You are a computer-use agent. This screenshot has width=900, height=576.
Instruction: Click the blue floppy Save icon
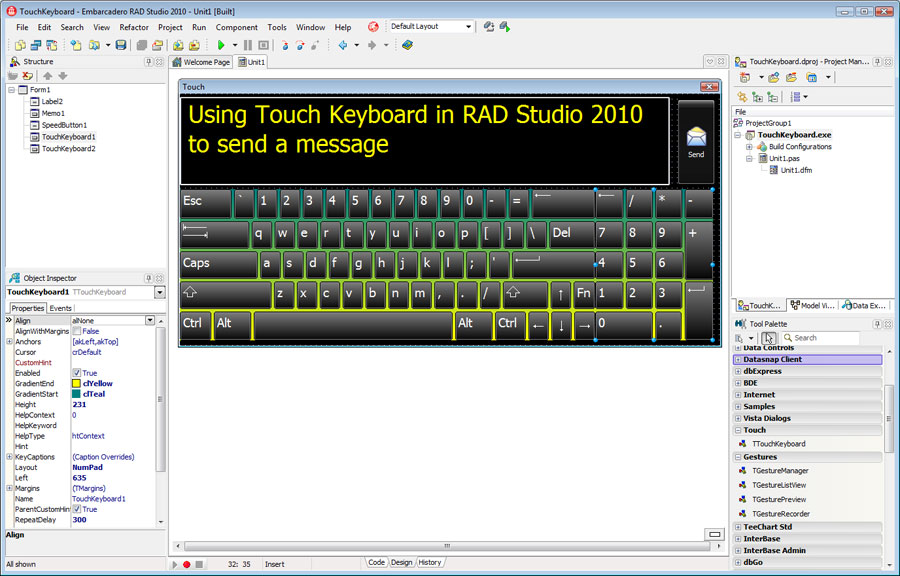(121, 45)
